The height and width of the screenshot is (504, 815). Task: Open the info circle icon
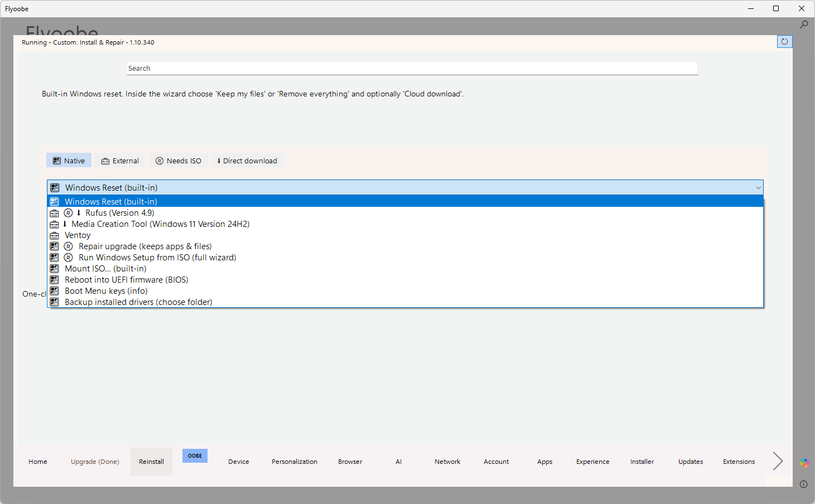coord(803,484)
